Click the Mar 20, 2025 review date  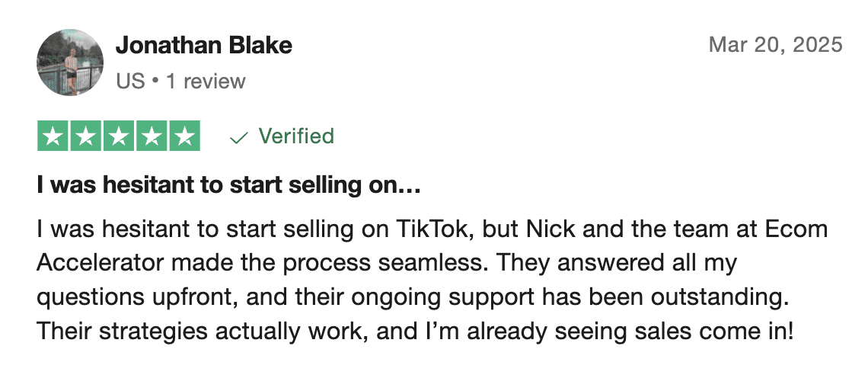click(775, 45)
